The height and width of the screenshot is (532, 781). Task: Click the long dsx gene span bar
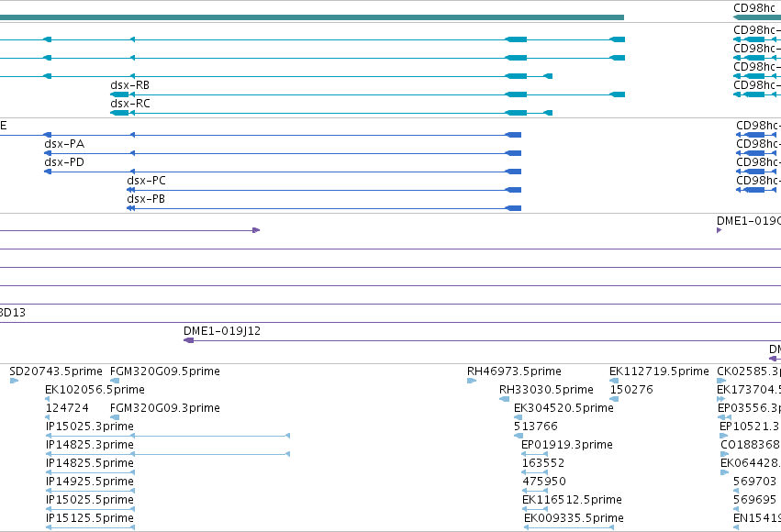312,17
